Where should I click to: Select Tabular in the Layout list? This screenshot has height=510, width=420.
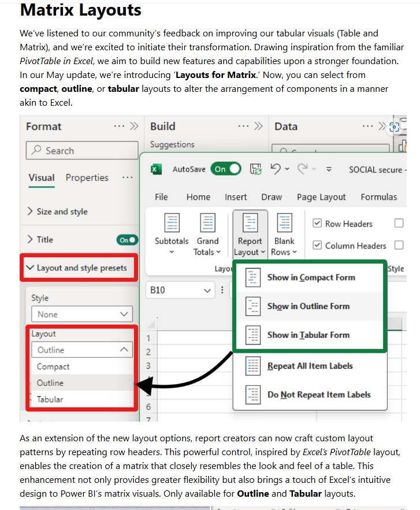pyautogui.click(x=82, y=400)
